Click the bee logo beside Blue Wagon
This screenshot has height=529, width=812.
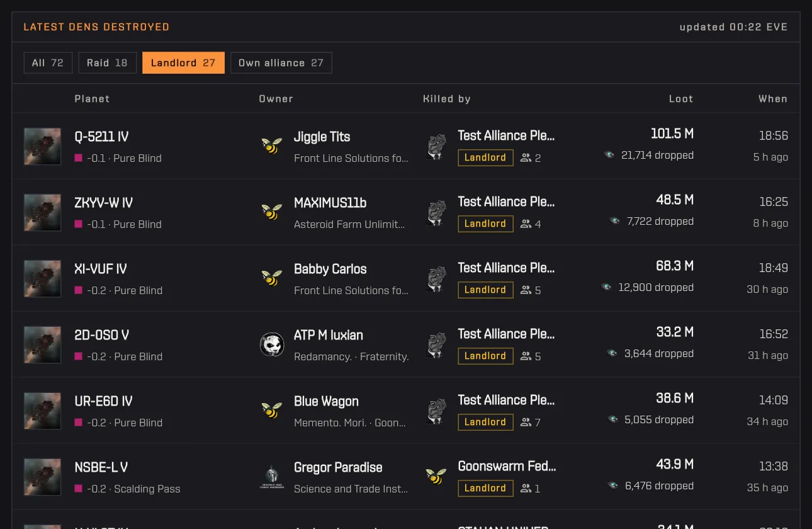tap(272, 411)
